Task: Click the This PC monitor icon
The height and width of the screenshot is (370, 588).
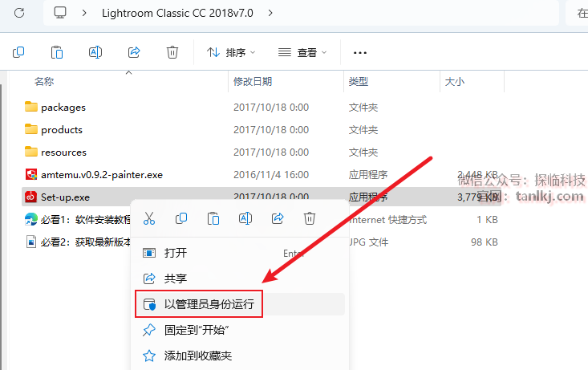Action: (x=60, y=13)
